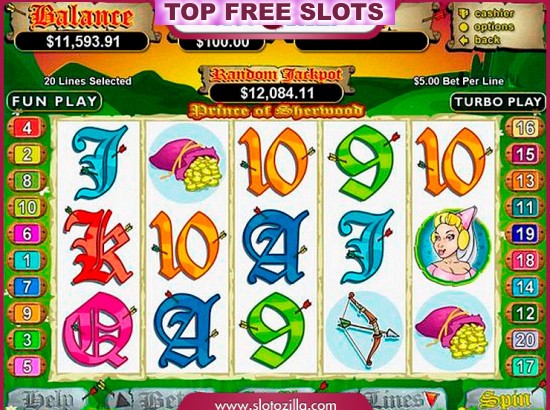Click the Random Jackpot amount display
The height and width of the screenshot is (410, 550).
pos(276,93)
